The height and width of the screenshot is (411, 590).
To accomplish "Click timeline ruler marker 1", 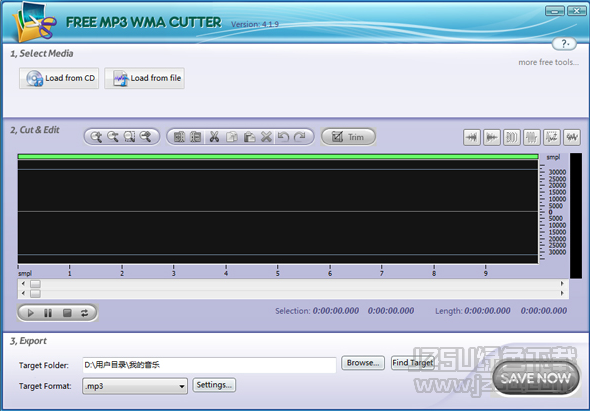I will tap(70, 273).
